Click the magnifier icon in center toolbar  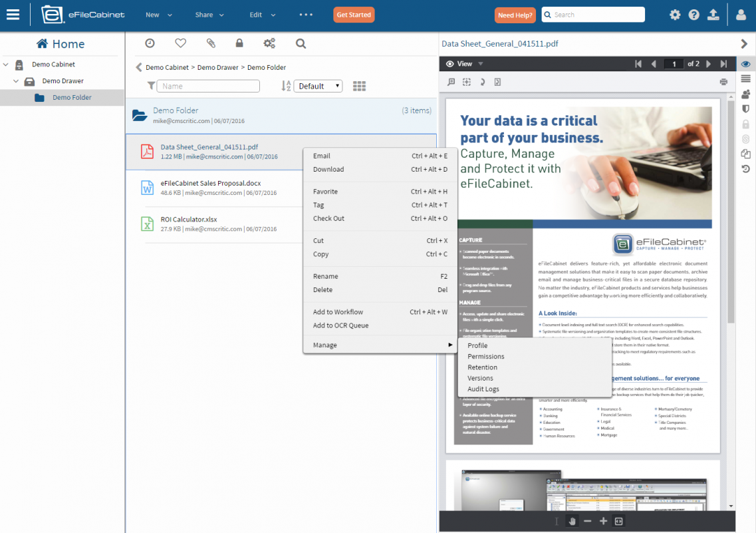(301, 44)
